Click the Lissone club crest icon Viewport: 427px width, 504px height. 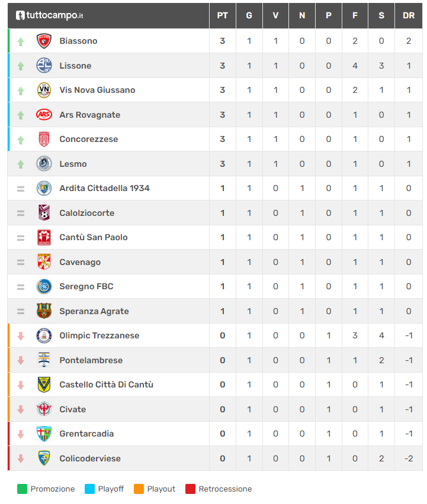44,66
